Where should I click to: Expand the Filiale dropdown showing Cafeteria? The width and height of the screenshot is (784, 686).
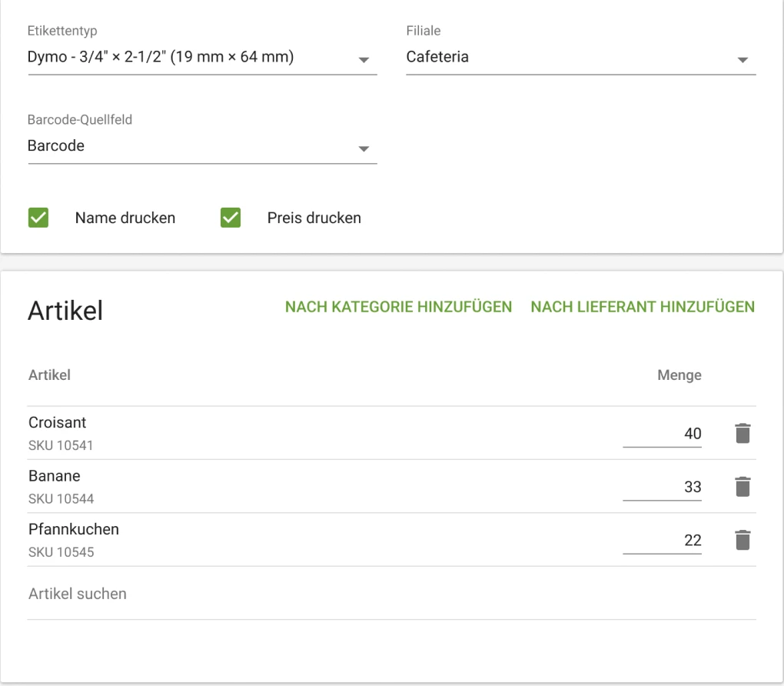point(580,58)
